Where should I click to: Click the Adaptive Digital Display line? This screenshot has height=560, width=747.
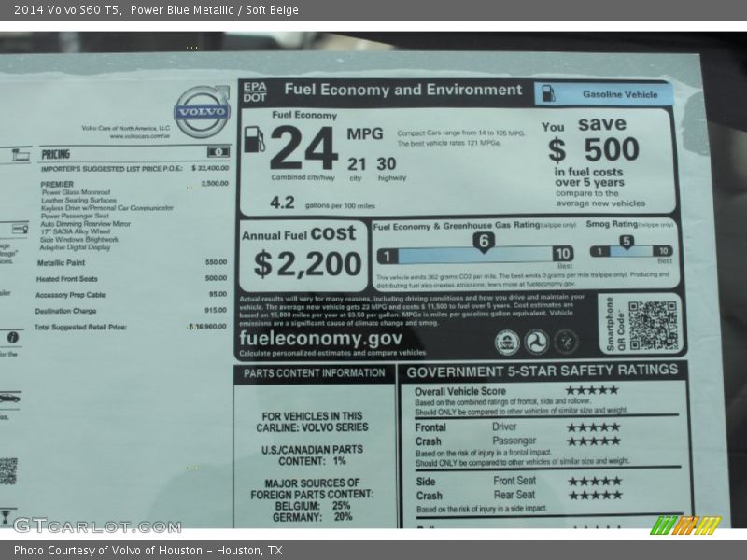coord(75,247)
